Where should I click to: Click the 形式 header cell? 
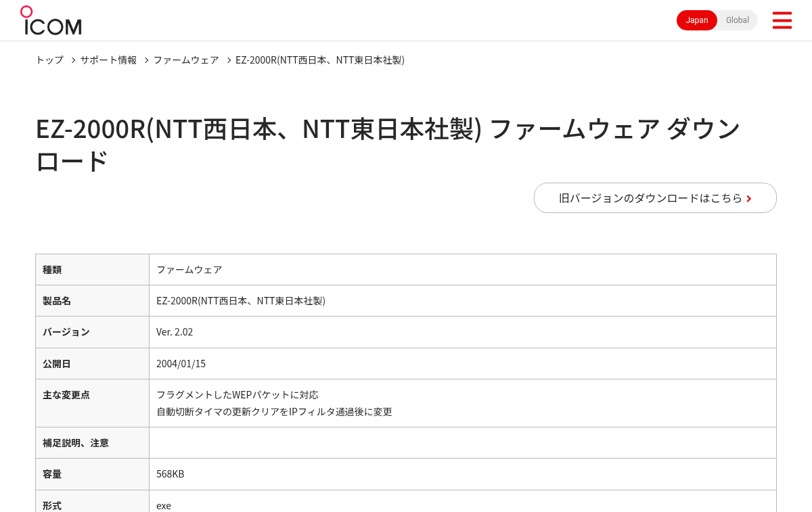92,501
